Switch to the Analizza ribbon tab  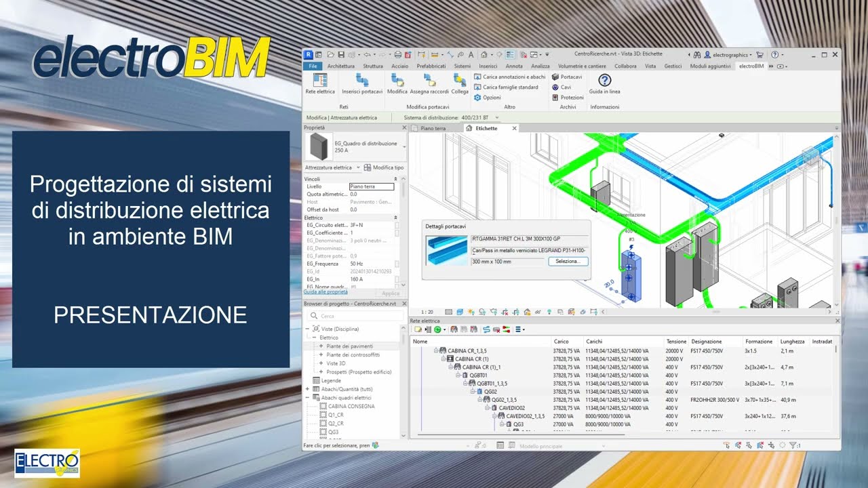pos(540,66)
